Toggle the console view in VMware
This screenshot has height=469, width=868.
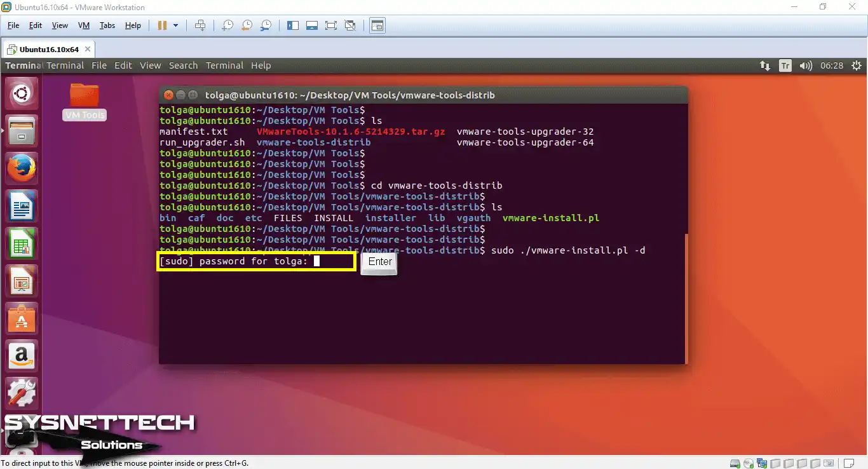[x=377, y=25]
